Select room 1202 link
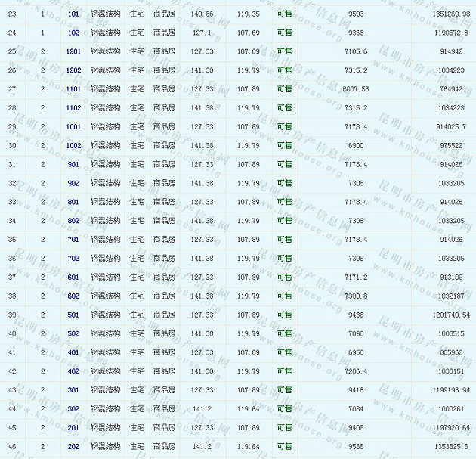The image size is (476, 459). pyautogui.click(x=73, y=70)
